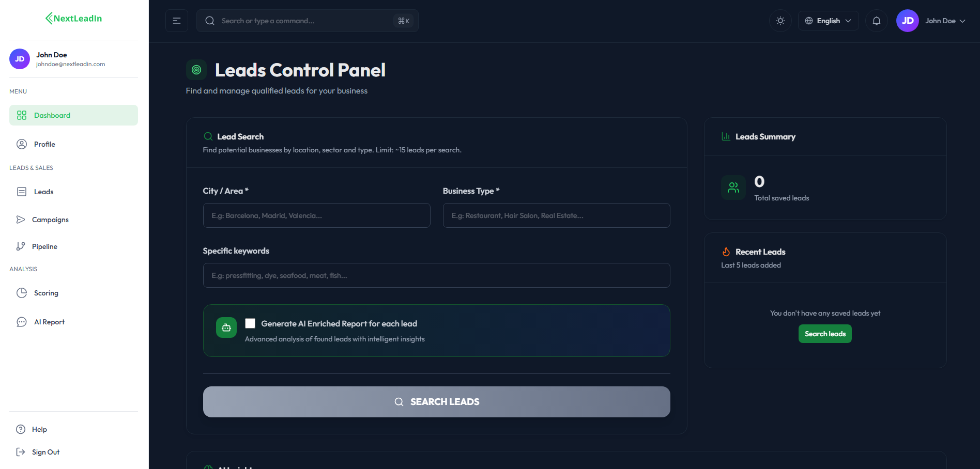Click the City / Area input field

pyautogui.click(x=316, y=215)
